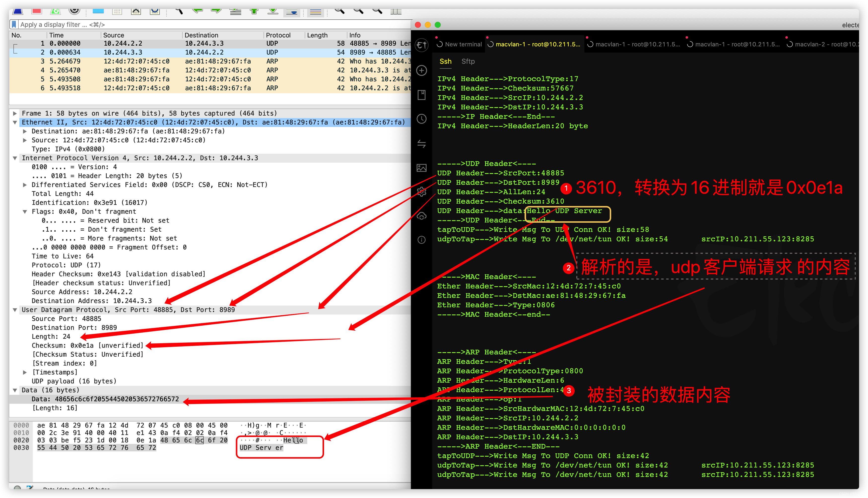Sort packets by Protocol column header
This screenshot has height=498, width=868.
click(x=278, y=35)
